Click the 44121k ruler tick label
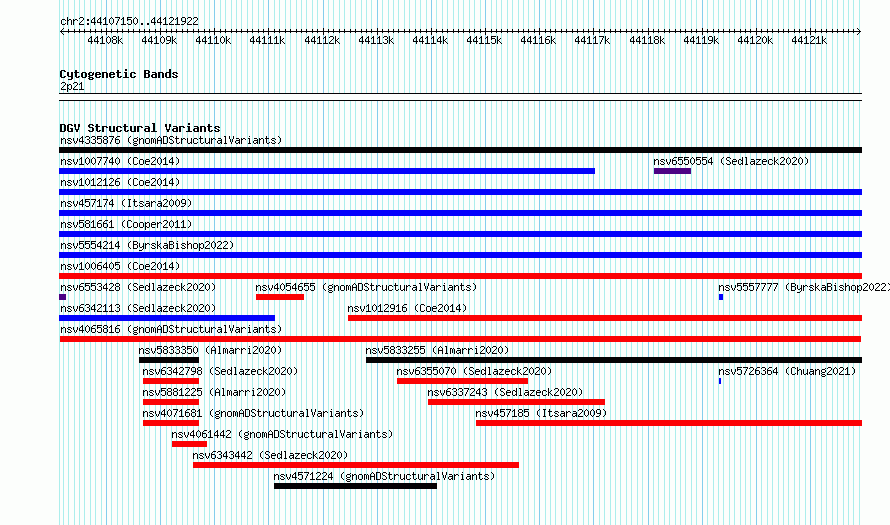 point(809,40)
